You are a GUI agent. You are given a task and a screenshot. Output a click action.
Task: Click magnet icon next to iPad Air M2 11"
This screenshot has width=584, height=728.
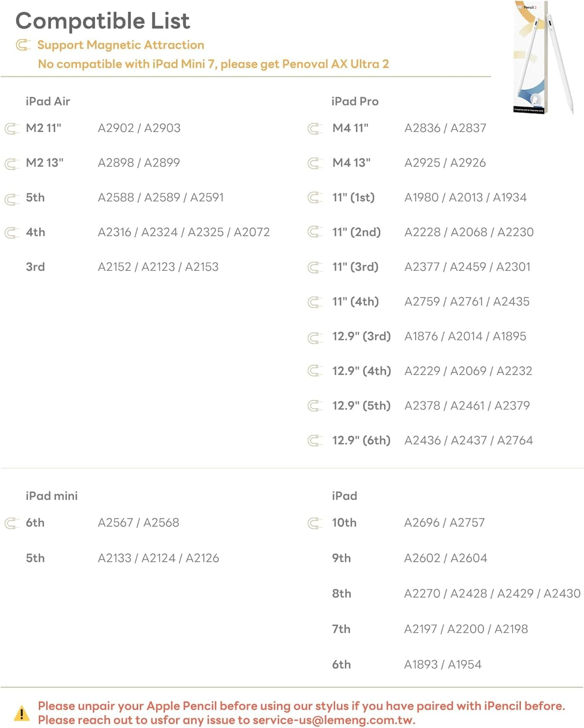[x=12, y=129]
